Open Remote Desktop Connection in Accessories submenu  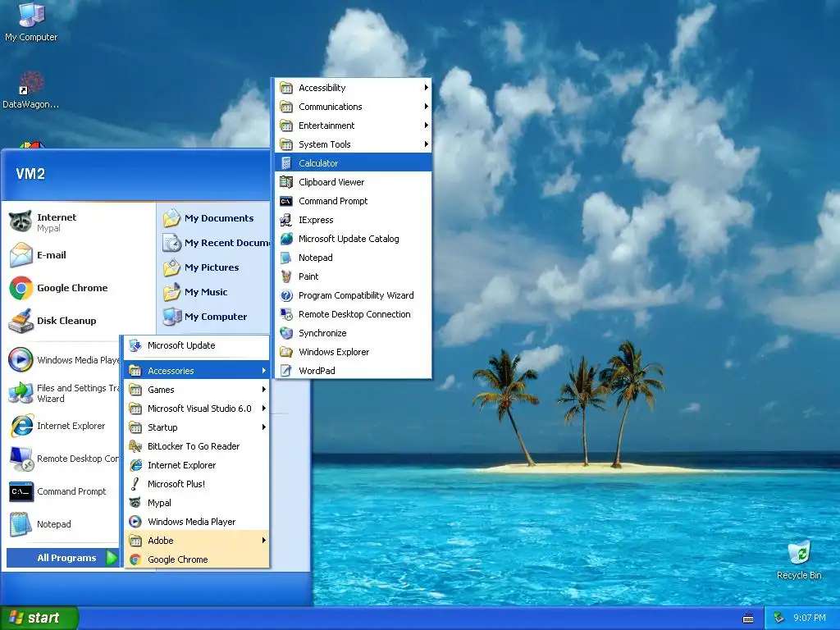click(353, 314)
